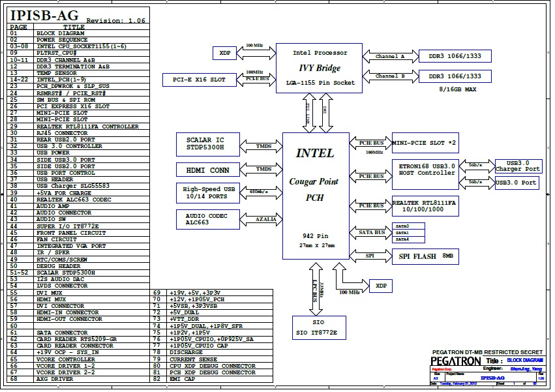The width and height of the screenshot is (555, 392).
Task: Click the USB Charger SLG55583 row
Action: tap(78, 187)
